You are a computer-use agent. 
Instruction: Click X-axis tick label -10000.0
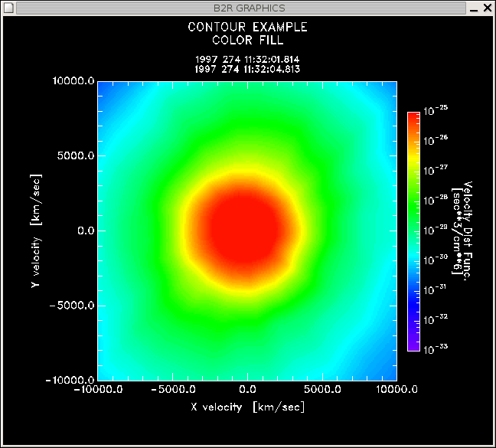[x=98, y=390]
